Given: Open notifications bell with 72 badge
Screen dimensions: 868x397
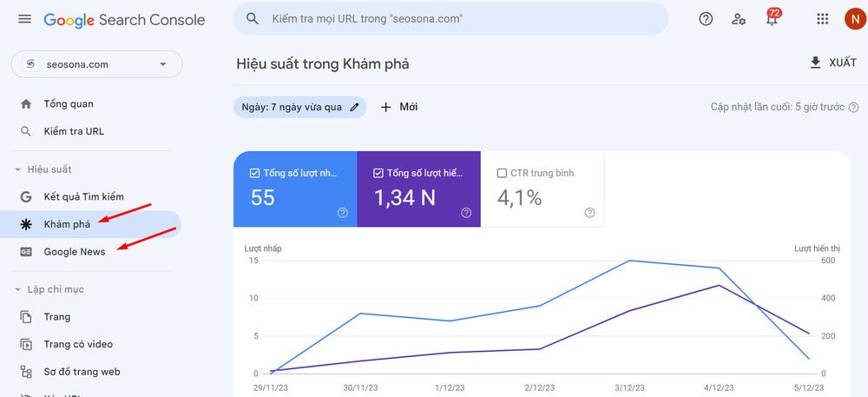Looking at the screenshot, I should (x=772, y=17).
